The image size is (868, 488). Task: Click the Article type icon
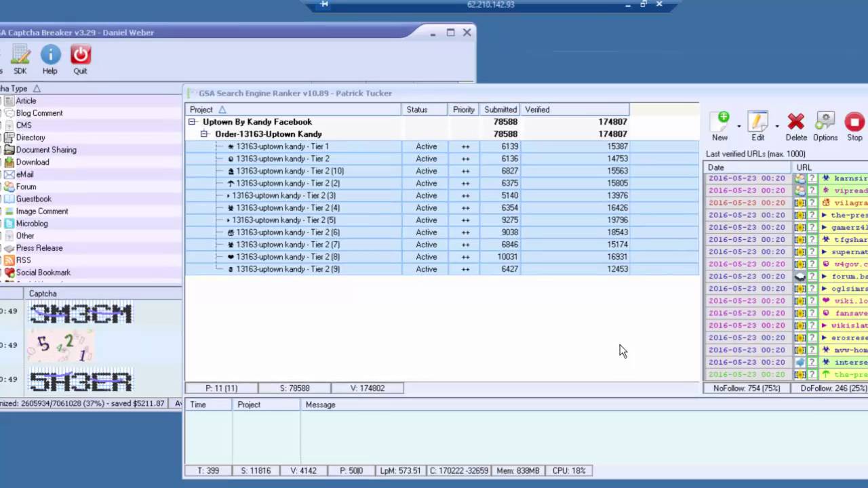(x=9, y=101)
